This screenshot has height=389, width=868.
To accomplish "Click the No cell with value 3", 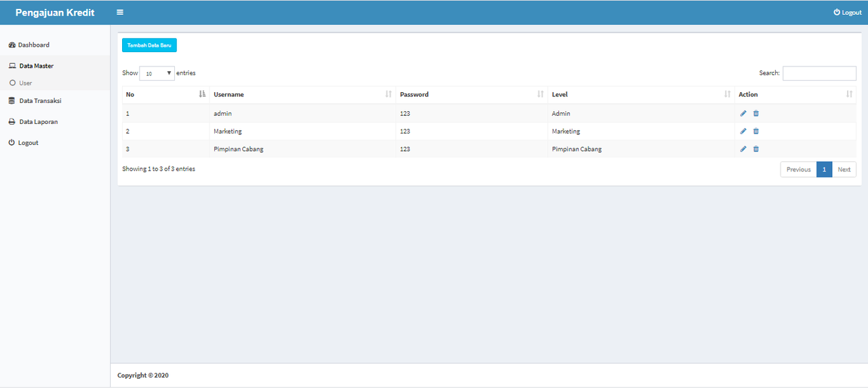I will pos(166,148).
